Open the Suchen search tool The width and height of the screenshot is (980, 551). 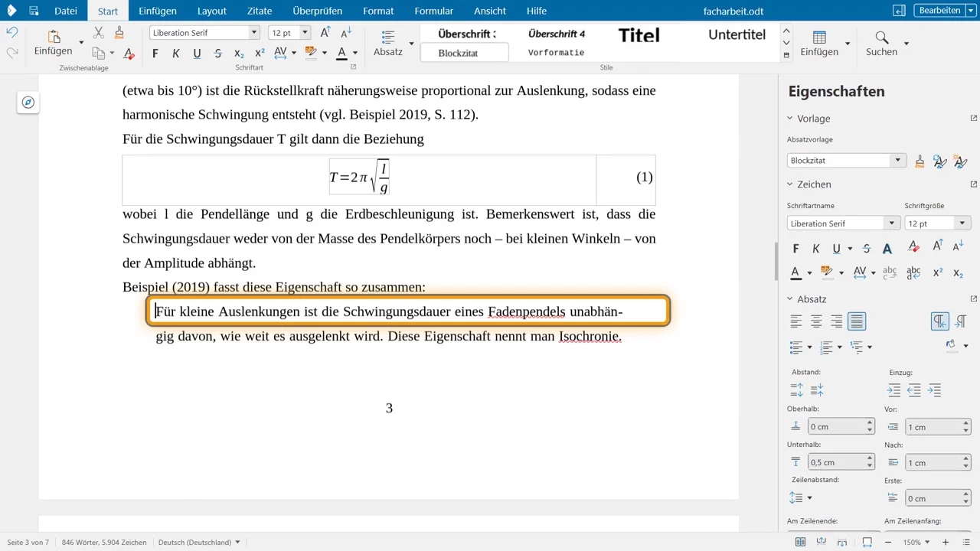[882, 44]
